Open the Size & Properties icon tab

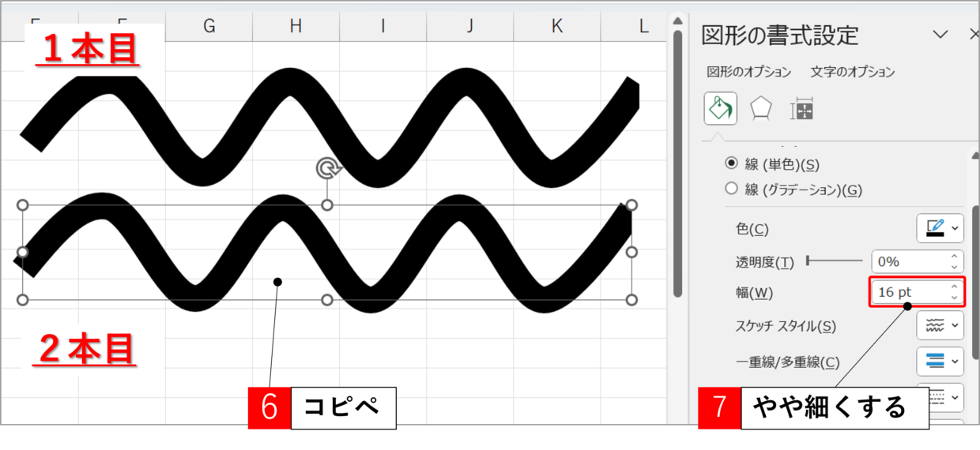(x=801, y=109)
